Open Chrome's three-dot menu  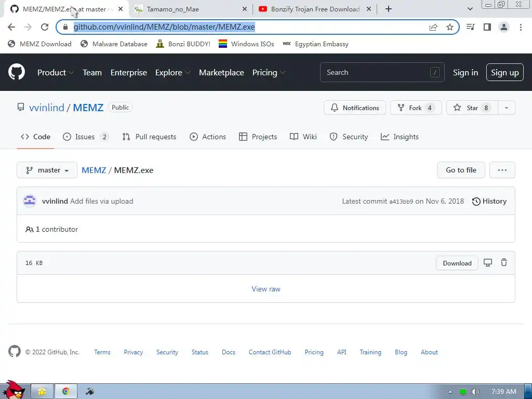521,27
